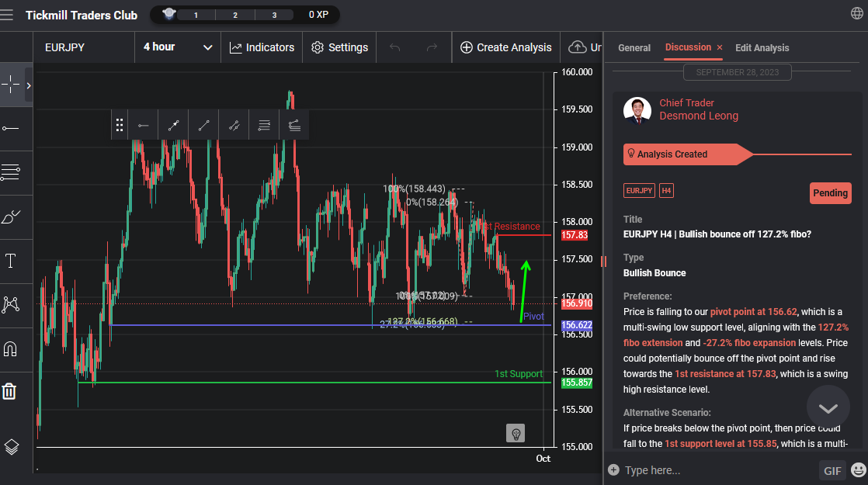Open the Indicators menu
Screen dimensions: 868x485
(x=262, y=47)
